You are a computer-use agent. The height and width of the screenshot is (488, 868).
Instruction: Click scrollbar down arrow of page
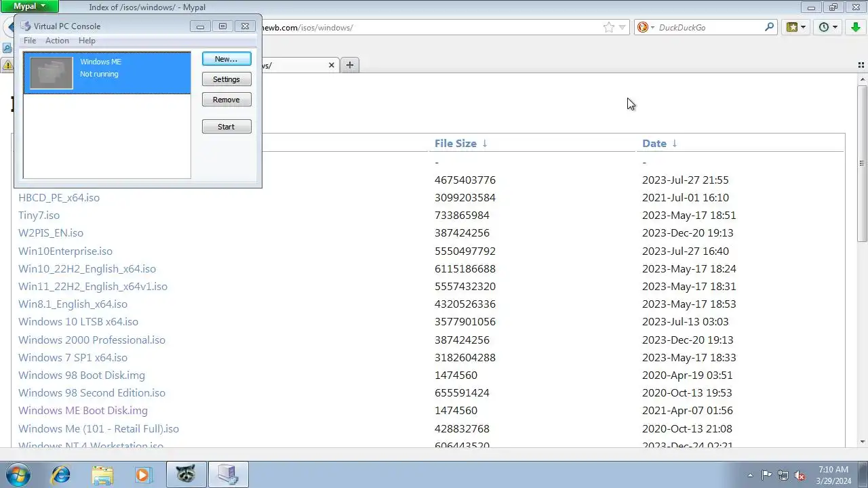pos(862,442)
